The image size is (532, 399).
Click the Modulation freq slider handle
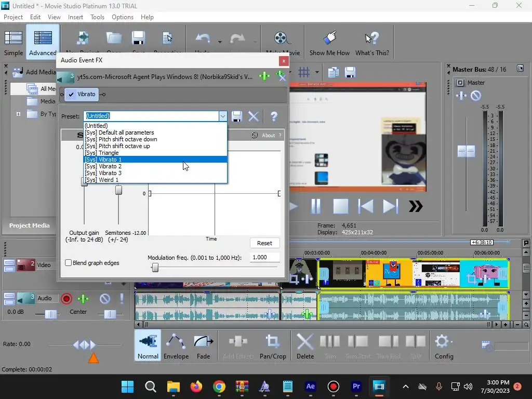(x=155, y=268)
